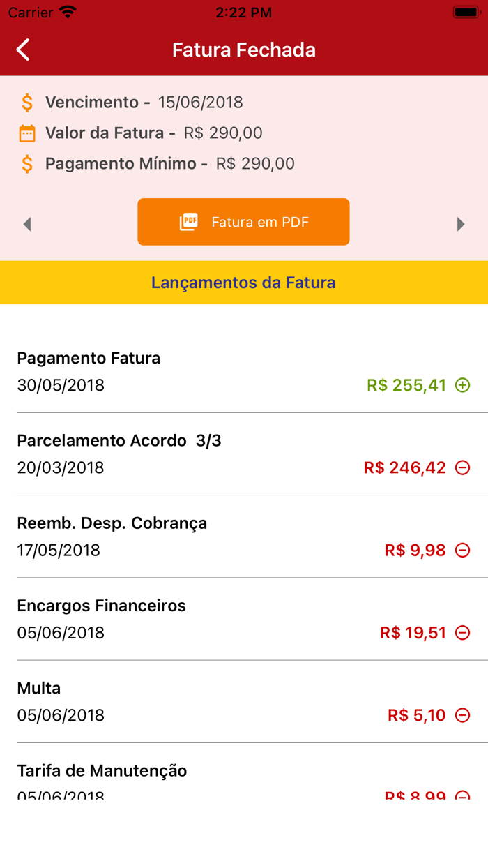This screenshot has height=868, width=488.
Task: Navigate to the next invoice with the right arrow
Action: (x=461, y=223)
